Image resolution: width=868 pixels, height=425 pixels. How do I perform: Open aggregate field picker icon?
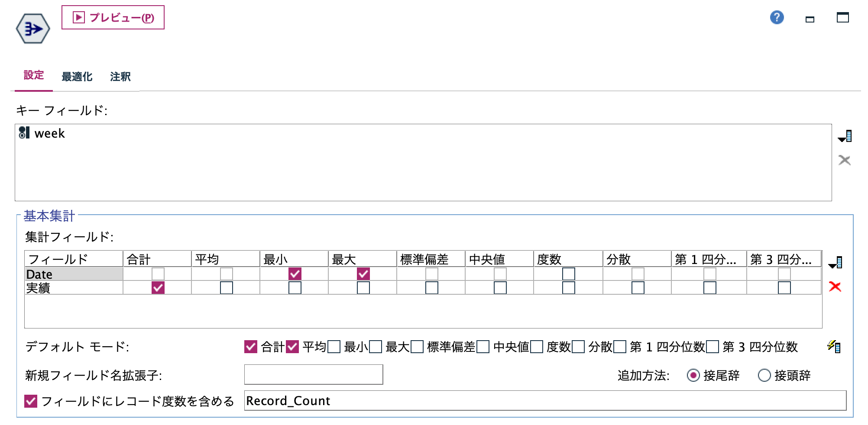click(835, 262)
